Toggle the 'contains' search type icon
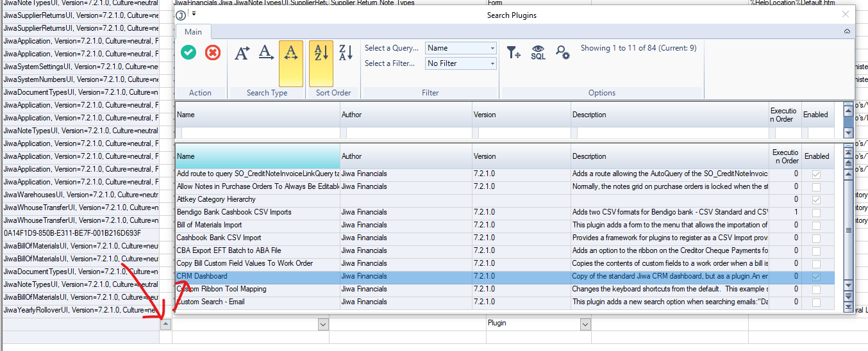 coord(291,53)
